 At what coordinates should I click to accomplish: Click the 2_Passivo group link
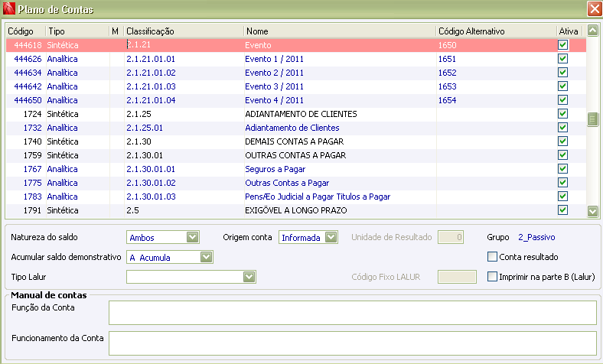point(536,237)
